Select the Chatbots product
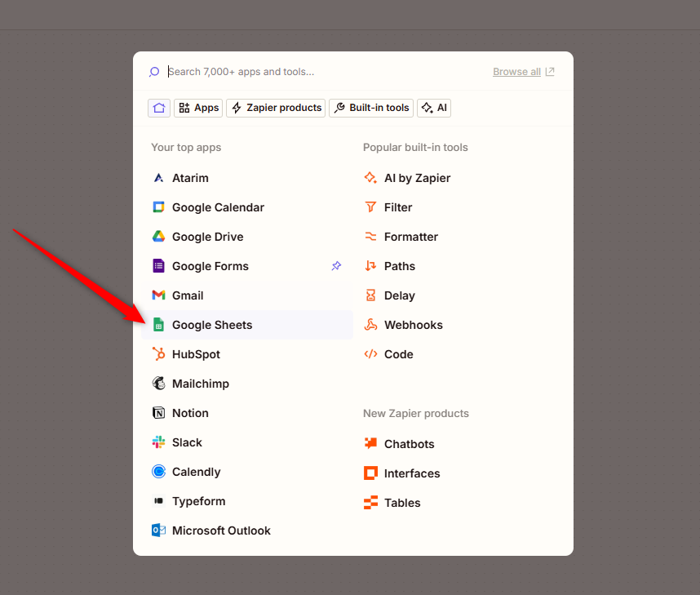700x595 pixels. pos(409,444)
